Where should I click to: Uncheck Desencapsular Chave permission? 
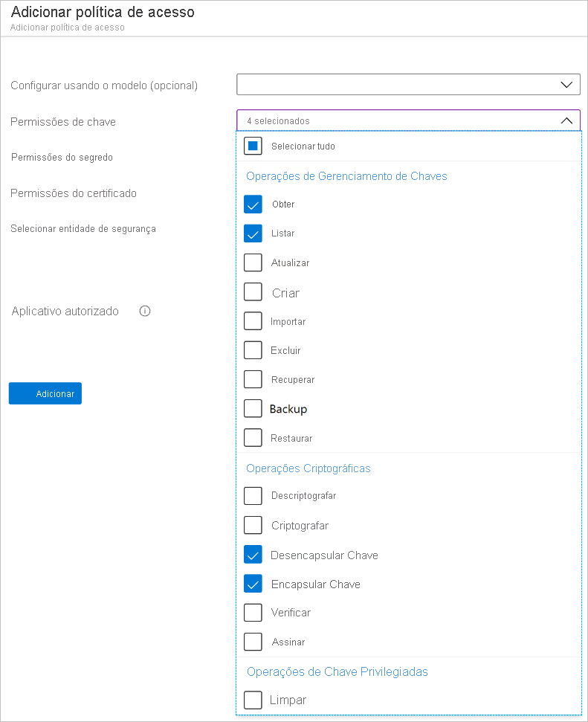point(253,555)
